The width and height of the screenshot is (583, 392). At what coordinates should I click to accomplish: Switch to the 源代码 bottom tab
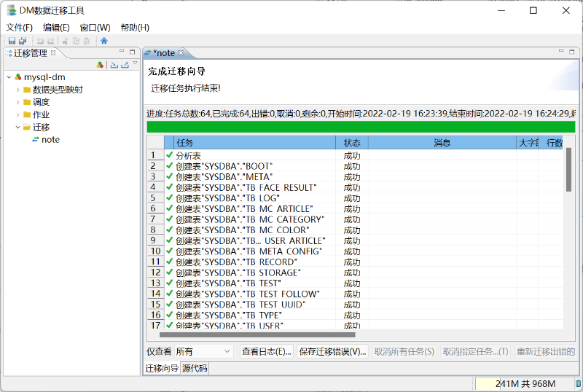point(195,368)
